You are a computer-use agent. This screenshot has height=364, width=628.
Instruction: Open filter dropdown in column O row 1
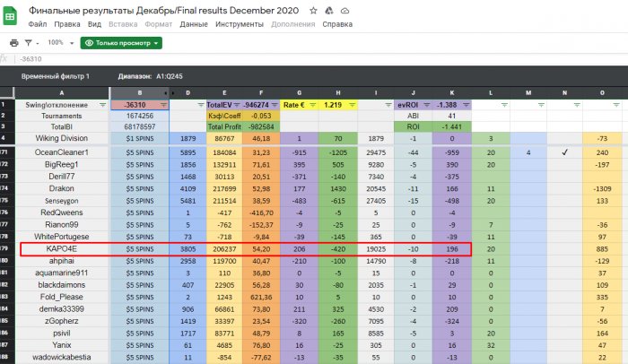[x=616, y=105]
